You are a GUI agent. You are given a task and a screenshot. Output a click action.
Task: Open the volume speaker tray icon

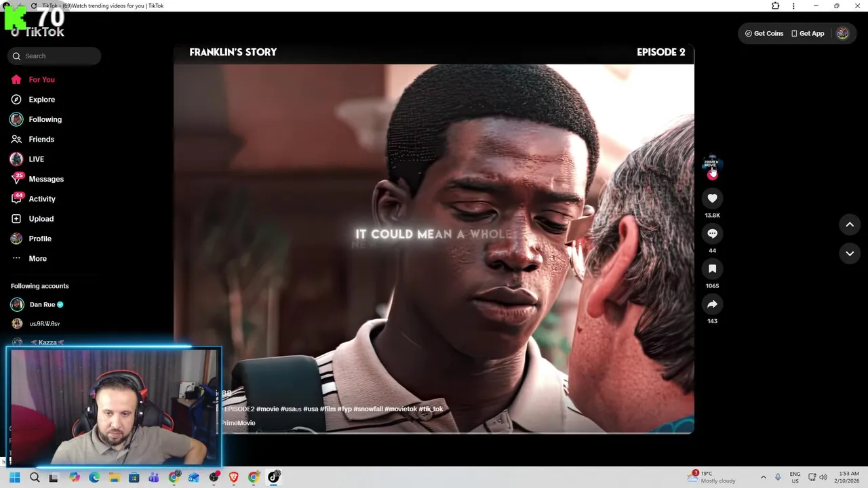[823, 477]
